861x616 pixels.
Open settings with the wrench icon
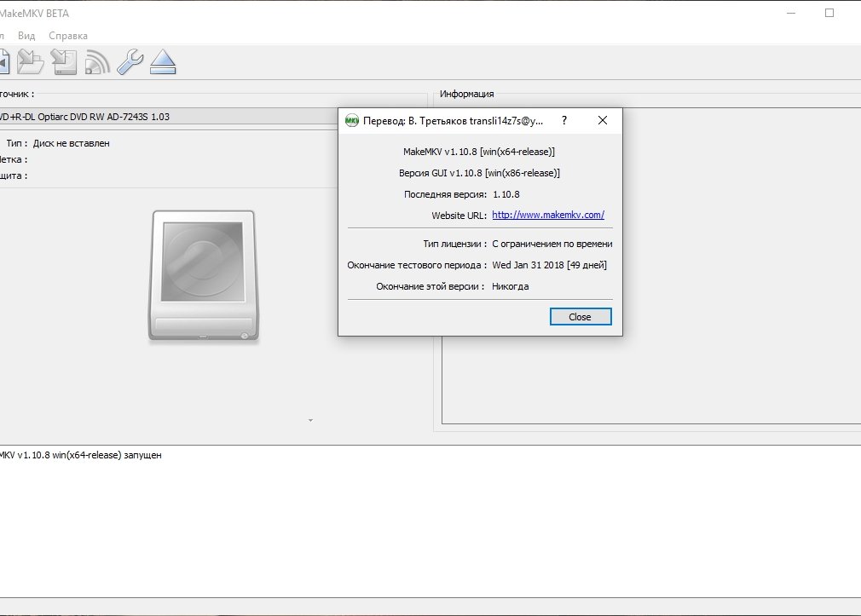130,61
